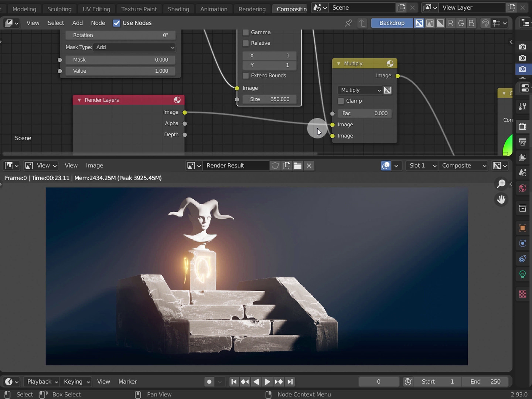Open the Mask Type Add dropdown
Viewport: 532px width, 399px height.
pyautogui.click(x=135, y=47)
